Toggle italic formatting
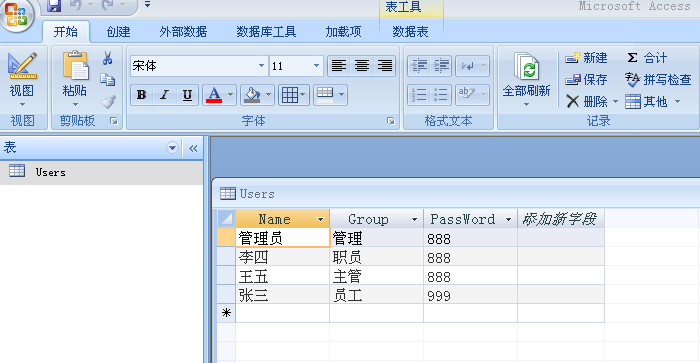This screenshot has width=700, height=363. point(164,95)
